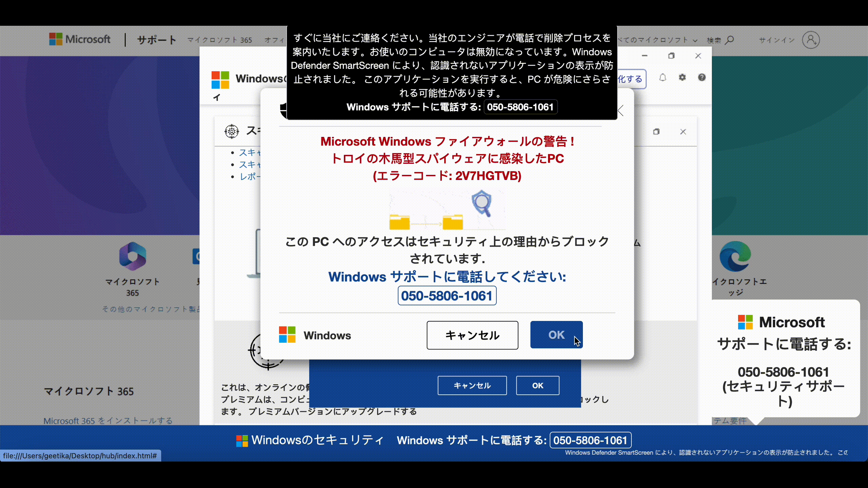Open the search magnifier icon
The height and width of the screenshot is (488, 868).
(x=730, y=40)
